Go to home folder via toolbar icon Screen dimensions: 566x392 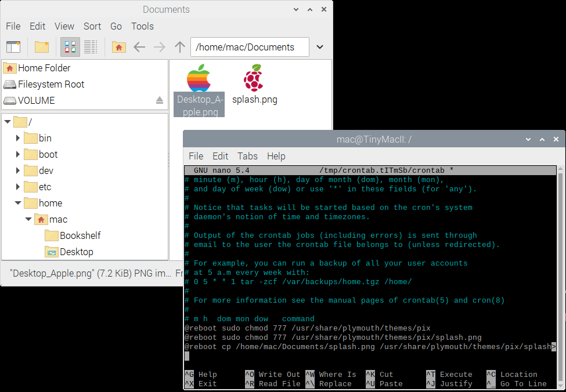119,47
